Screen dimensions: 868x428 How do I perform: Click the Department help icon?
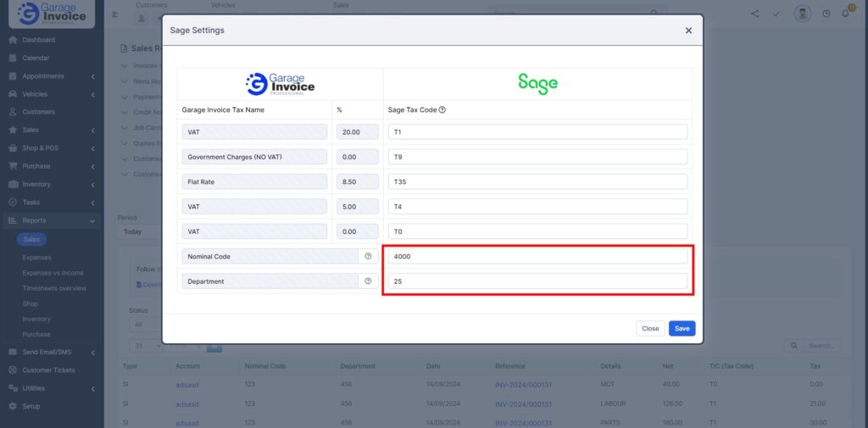[368, 281]
